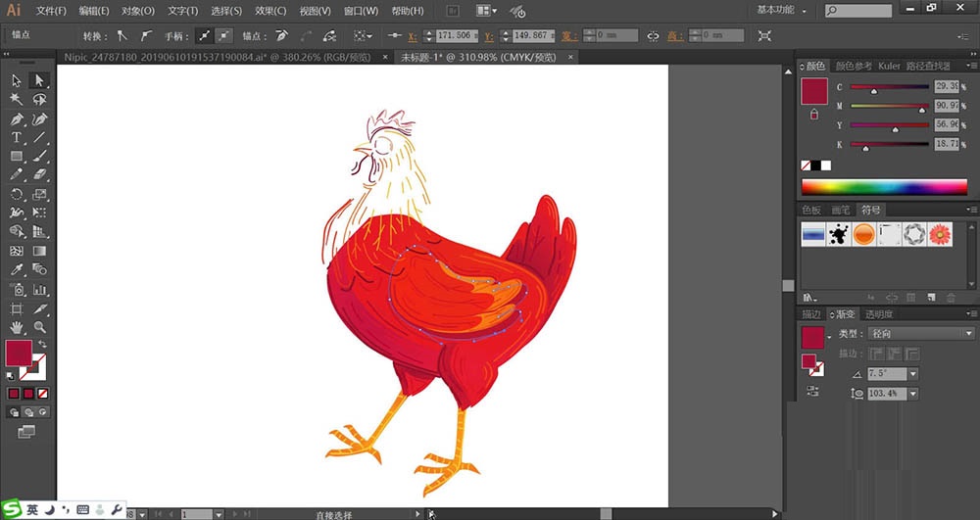Expand the gradient angle dropdown arrow
This screenshot has height=520, width=980.
click(x=913, y=374)
